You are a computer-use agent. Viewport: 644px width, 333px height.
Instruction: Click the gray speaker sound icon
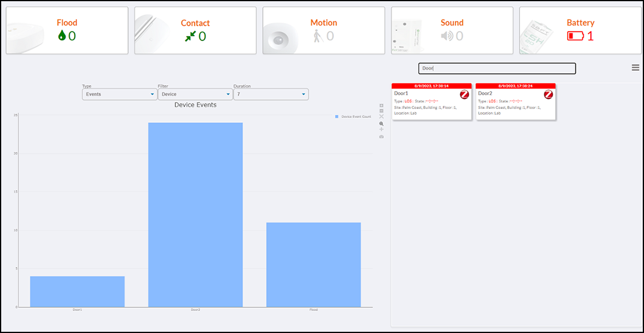(x=447, y=36)
